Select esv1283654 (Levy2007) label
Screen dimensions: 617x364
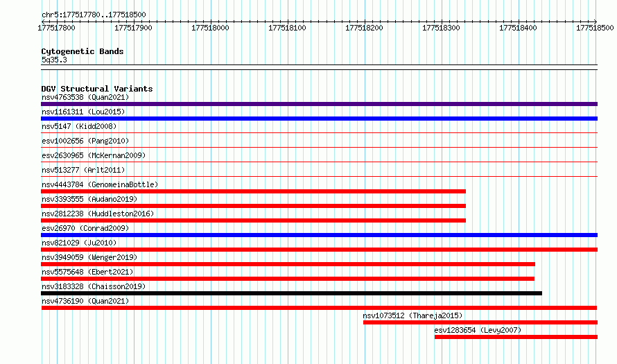pos(478,330)
